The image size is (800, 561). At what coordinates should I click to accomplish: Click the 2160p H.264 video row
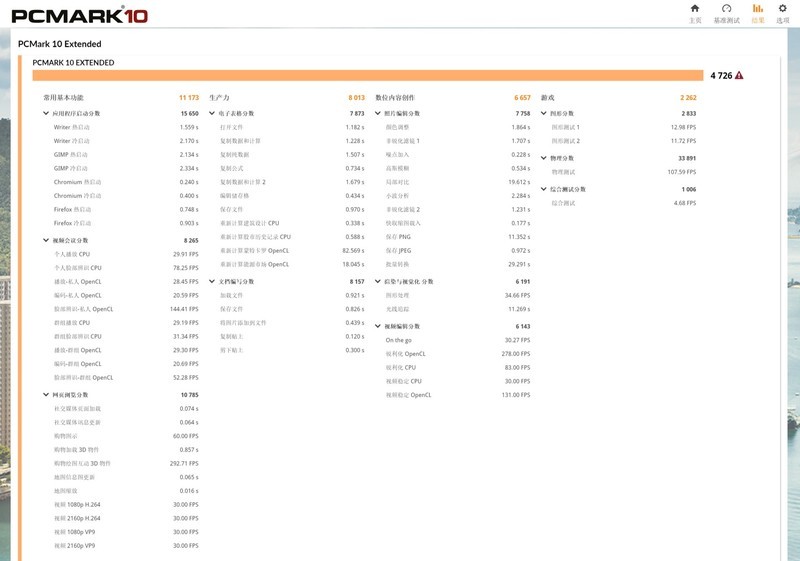coord(126,518)
